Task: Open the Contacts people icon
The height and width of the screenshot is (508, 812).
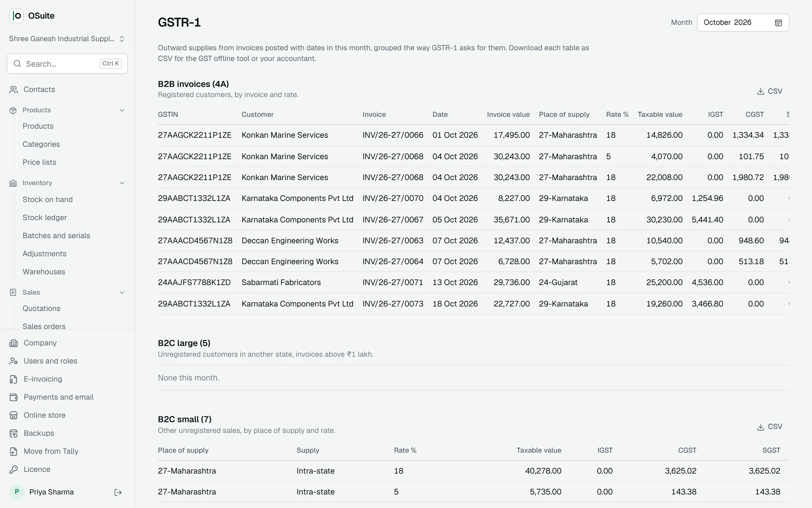Action: tap(14, 90)
